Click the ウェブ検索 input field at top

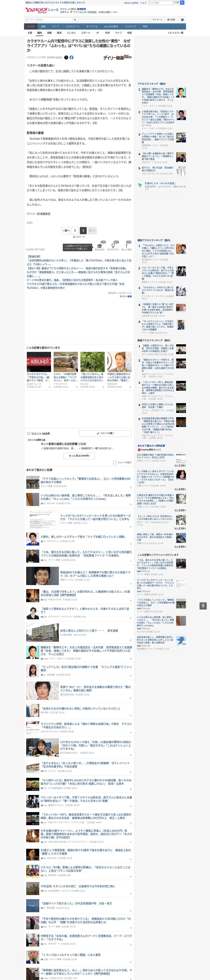[x=160, y=3]
